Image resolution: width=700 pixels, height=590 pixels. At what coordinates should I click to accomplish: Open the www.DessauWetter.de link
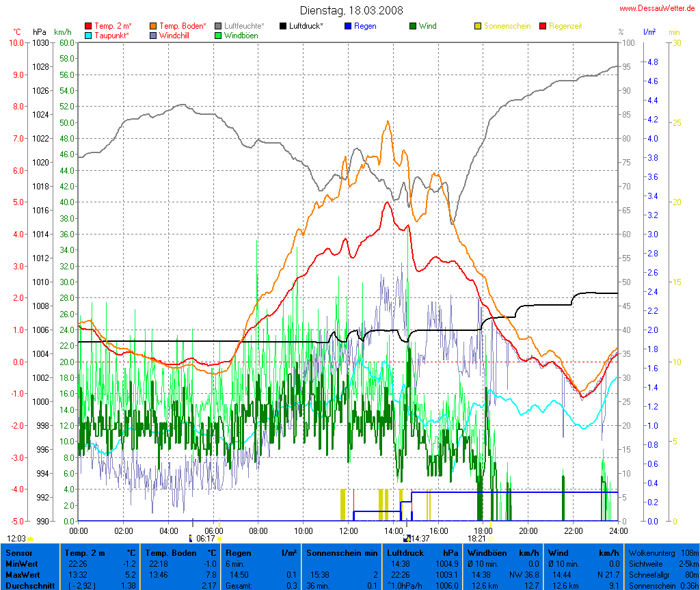657,8
